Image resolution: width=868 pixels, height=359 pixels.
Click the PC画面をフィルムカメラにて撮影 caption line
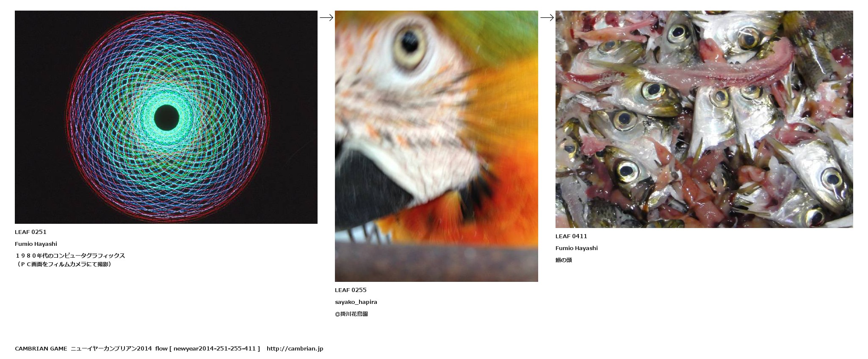tap(64, 264)
